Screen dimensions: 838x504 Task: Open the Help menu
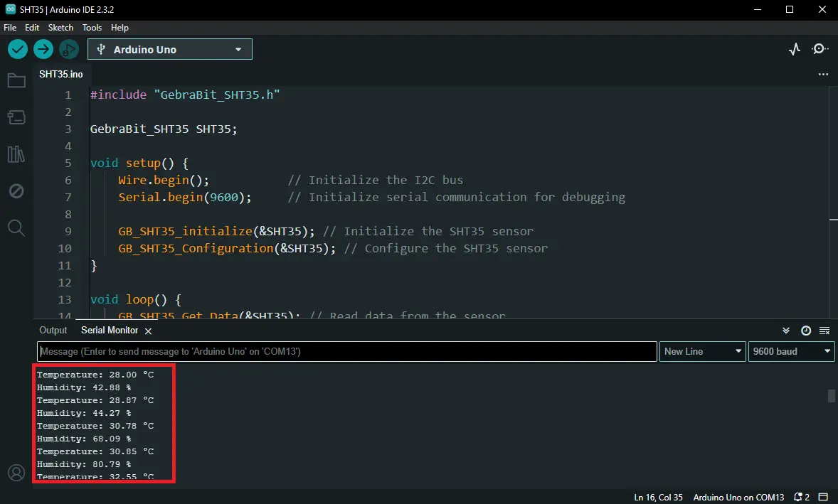pyautogui.click(x=120, y=28)
